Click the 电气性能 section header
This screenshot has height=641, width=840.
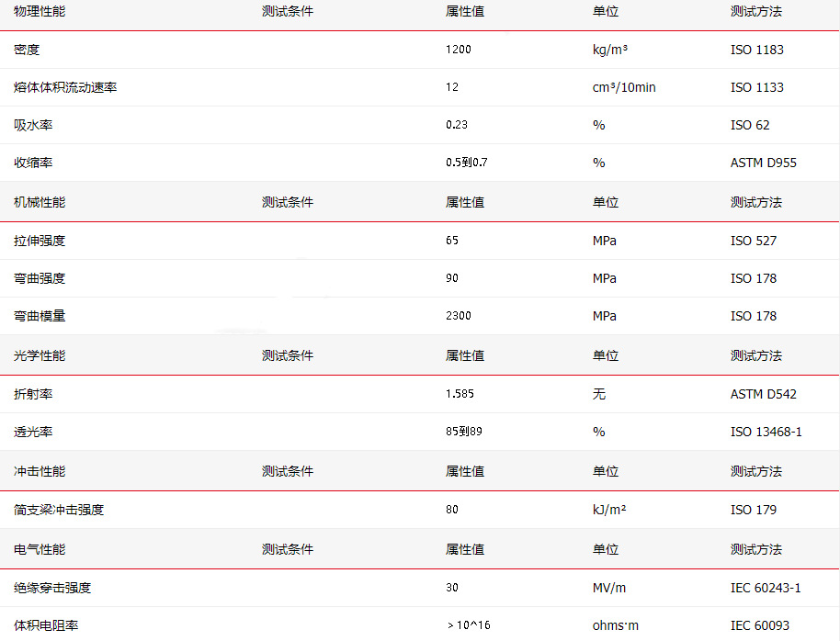(40, 549)
